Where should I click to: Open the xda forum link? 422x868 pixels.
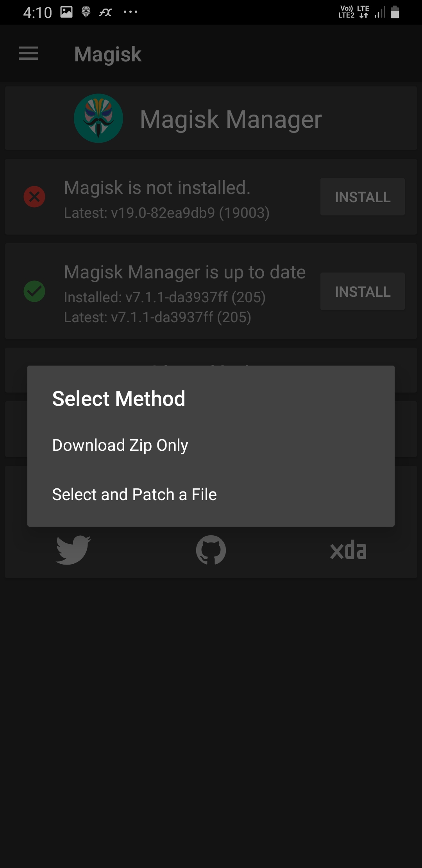348,551
